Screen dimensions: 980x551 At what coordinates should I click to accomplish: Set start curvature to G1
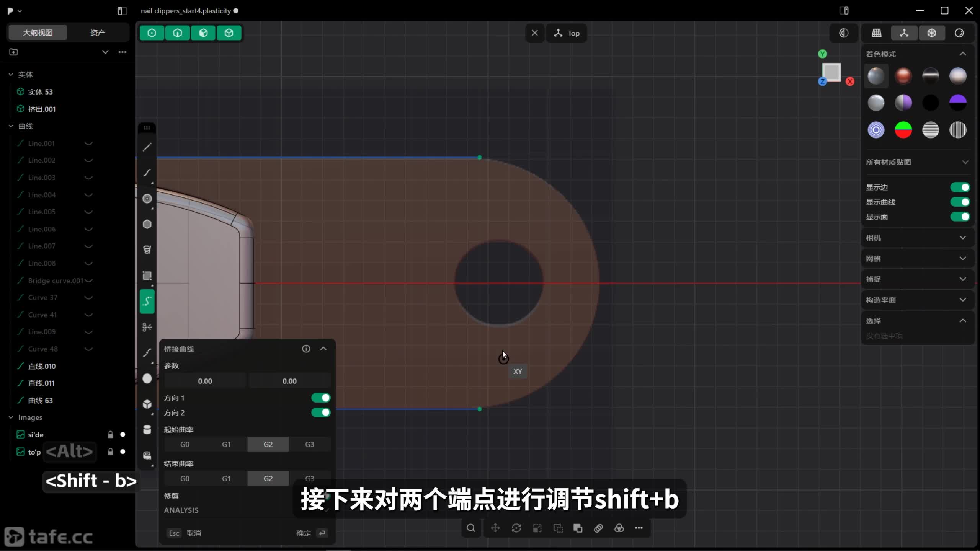click(x=226, y=444)
